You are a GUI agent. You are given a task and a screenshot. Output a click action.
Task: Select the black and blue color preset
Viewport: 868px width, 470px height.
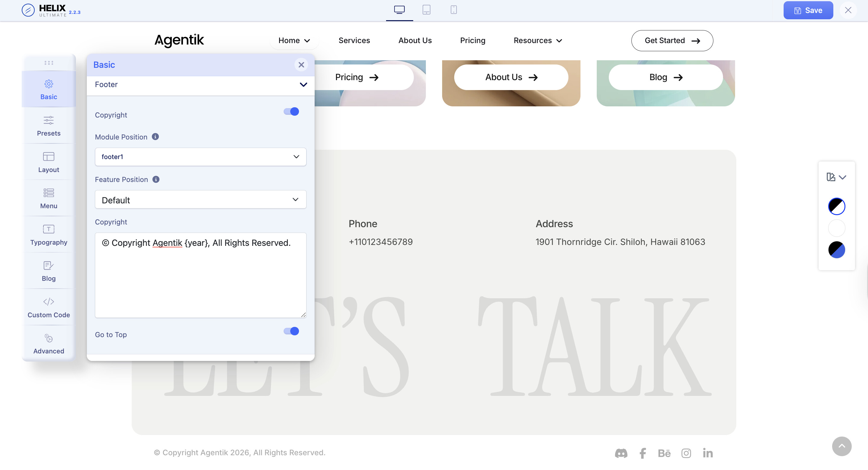click(x=836, y=250)
